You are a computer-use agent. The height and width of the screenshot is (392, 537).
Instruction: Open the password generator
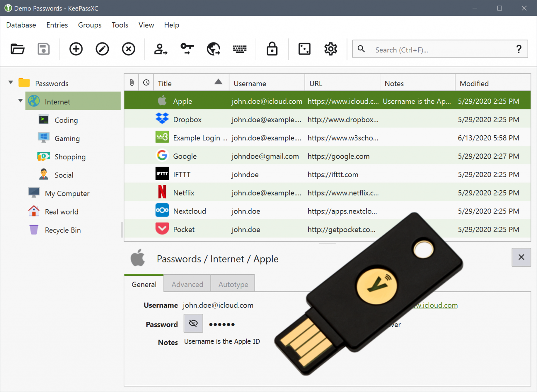pos(304,49)
